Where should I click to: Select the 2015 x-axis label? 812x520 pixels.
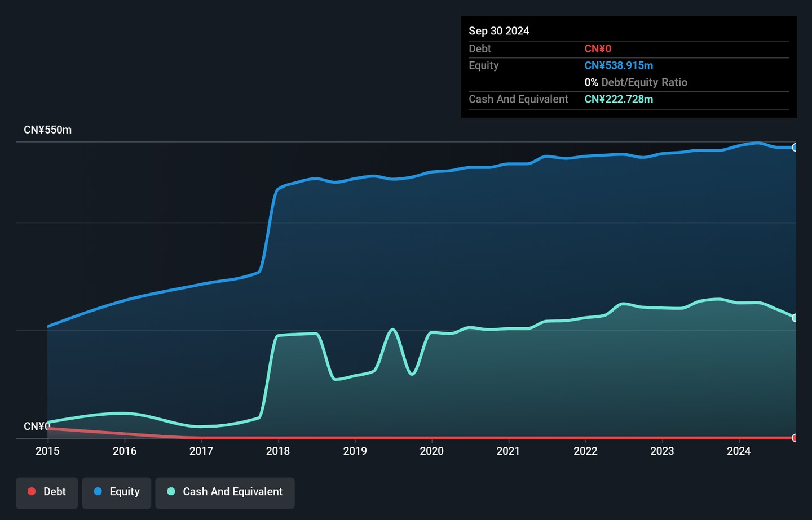coord(47,451)
